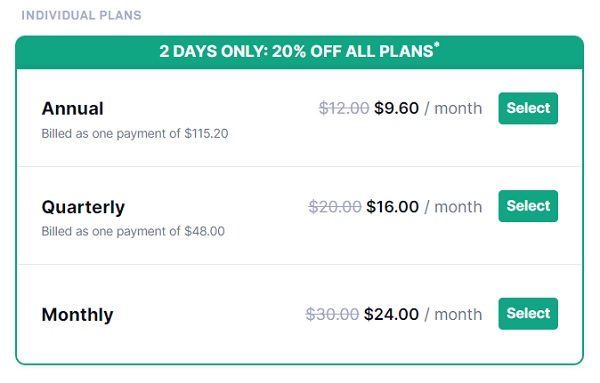Choose the Monthly plan Select button
600x383 pixels.
click(528, 314)
